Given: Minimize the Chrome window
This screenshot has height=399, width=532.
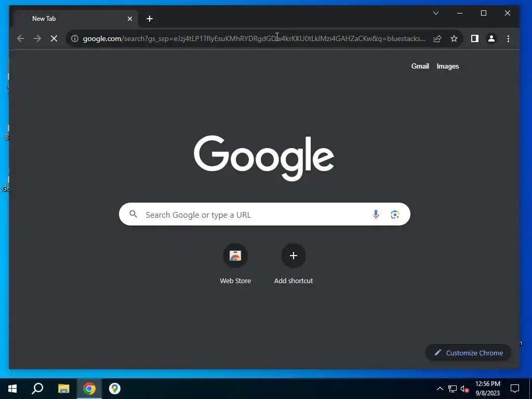Looking at the screenshot, I should point(460,13).
